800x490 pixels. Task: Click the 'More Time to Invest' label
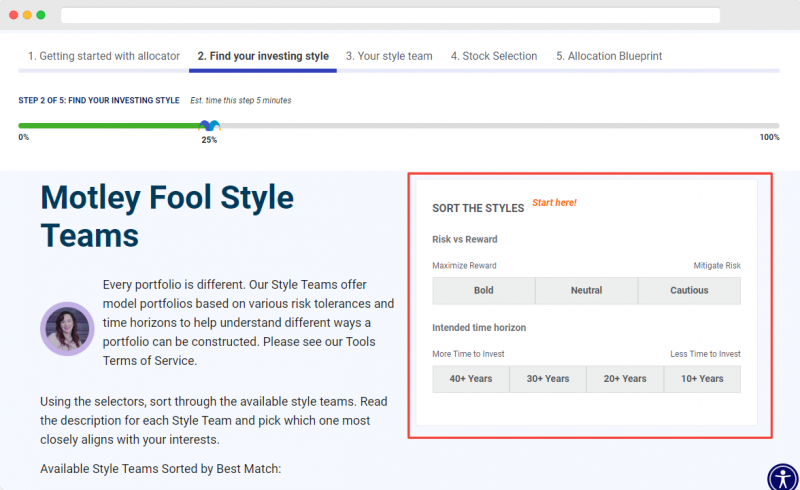click(468, 354)
